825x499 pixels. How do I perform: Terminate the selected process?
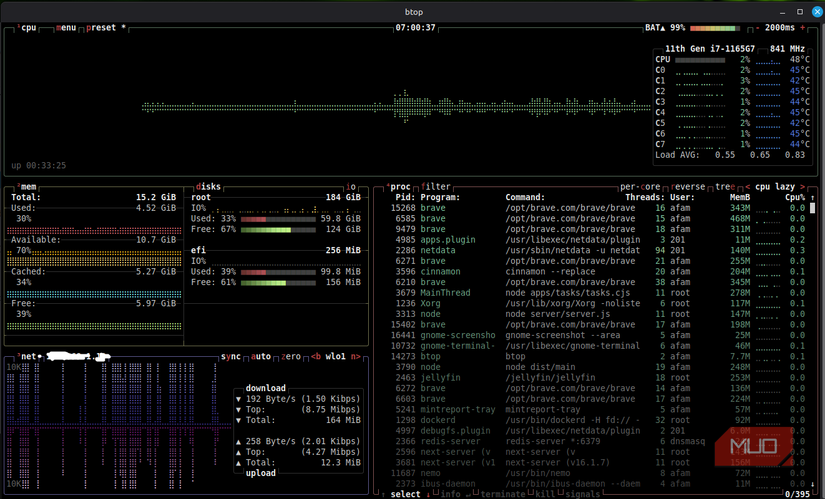pos(502,494)
